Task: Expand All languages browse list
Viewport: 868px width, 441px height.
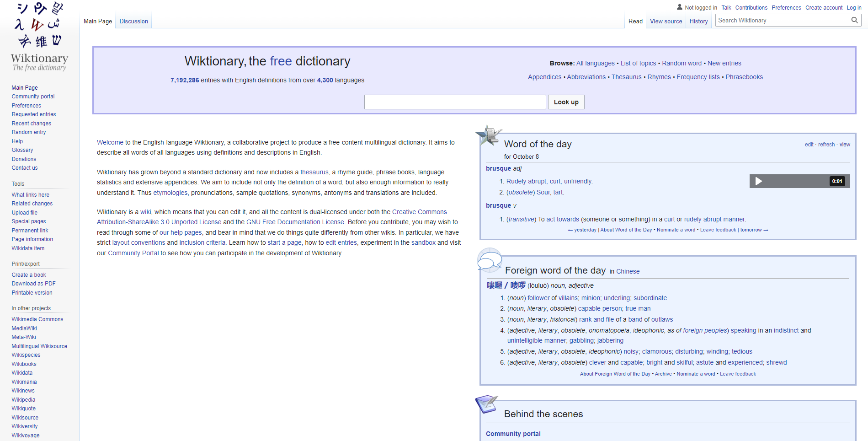Action: (596, 63)
